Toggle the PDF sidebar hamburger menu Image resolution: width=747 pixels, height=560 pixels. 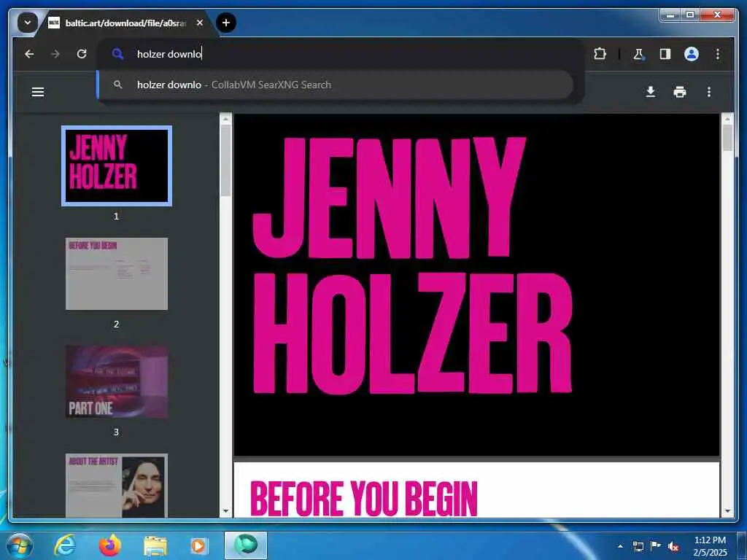pos(38,92)
